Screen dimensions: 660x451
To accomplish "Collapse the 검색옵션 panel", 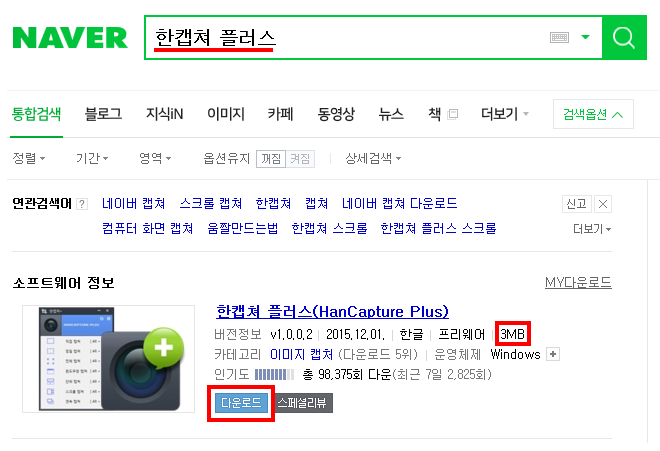I will (593, 114).
